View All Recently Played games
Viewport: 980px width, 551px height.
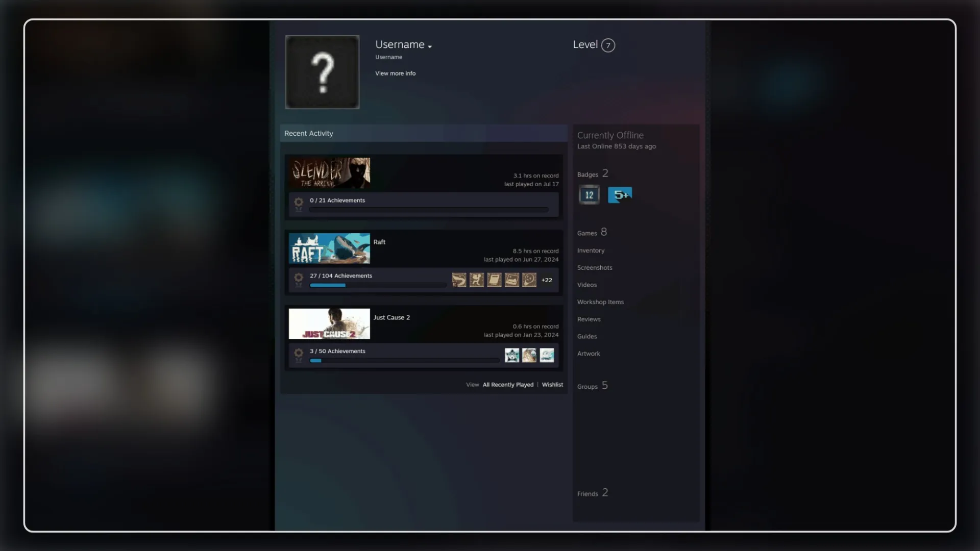coord(508,385)
